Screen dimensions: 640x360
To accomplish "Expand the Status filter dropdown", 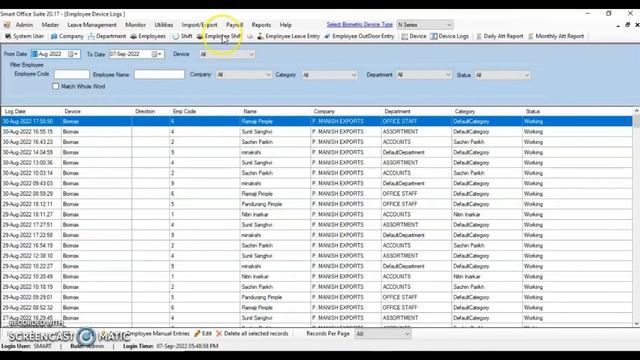I will click(527, 75).
